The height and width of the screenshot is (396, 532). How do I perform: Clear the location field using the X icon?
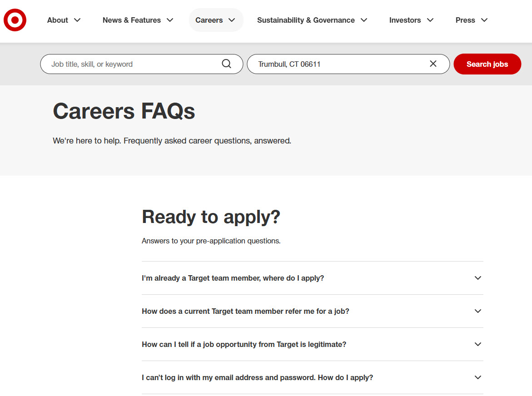pyautogui.click(x=433, y=64)
